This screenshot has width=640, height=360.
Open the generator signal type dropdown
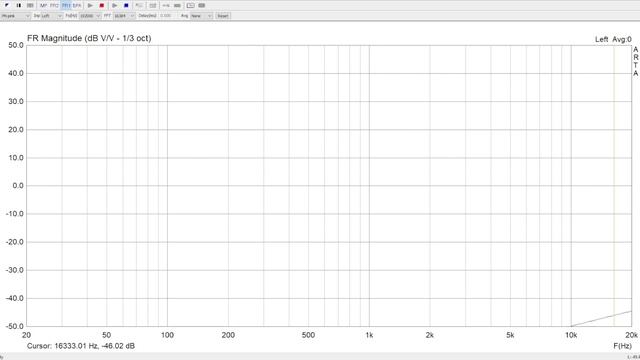click(16, 16)
